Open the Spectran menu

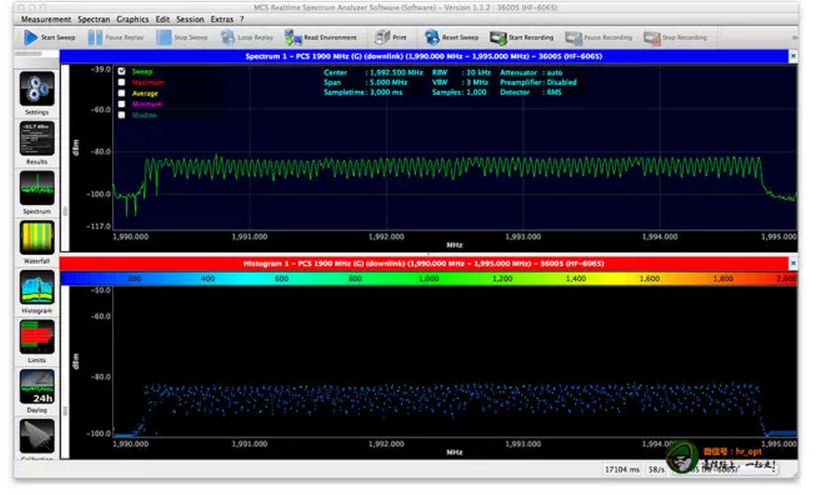[94, 19]
